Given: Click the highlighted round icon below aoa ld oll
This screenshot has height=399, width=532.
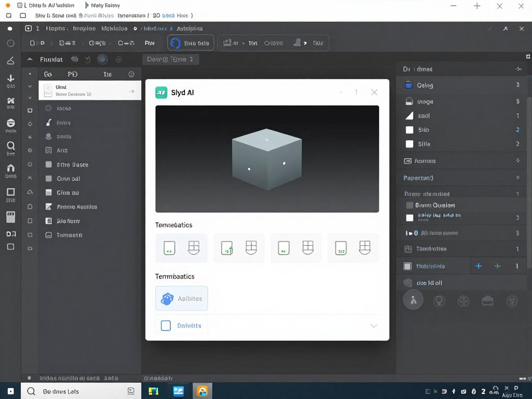Looking at the screenshot, I should (x=413, y=300).
